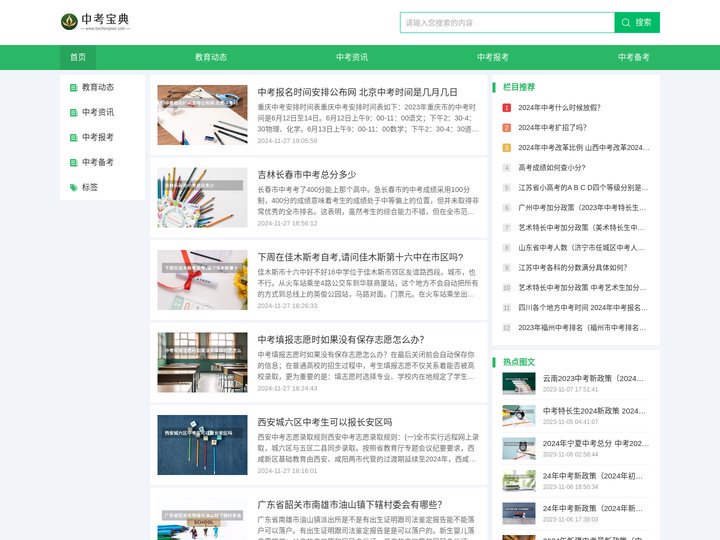Click orange rank badge 2 in 栏目推荐
Image resolution: width=720 pixels, height=540 pixels.
tap(506, 128)
